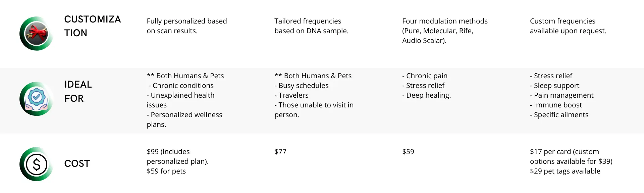Viewport: 644px width, 193px height.
Task: Click the '$99 (includes personalized plan)' price
Action: pyautogui.click(x=178, y=156)
